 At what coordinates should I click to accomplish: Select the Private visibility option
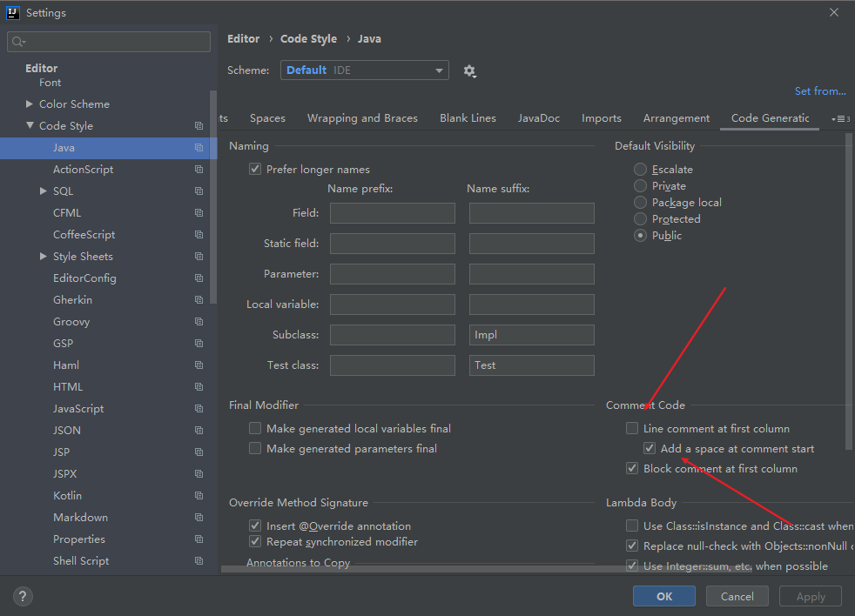640,186
